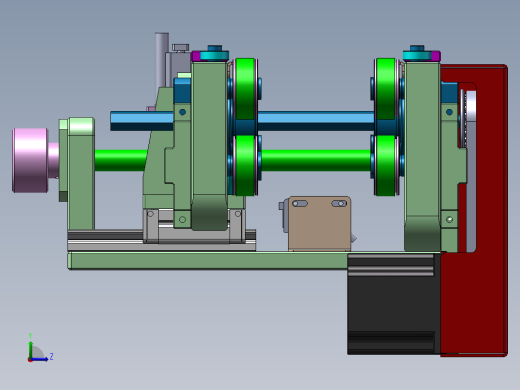Select the upper left green roller

pos(245,88)
